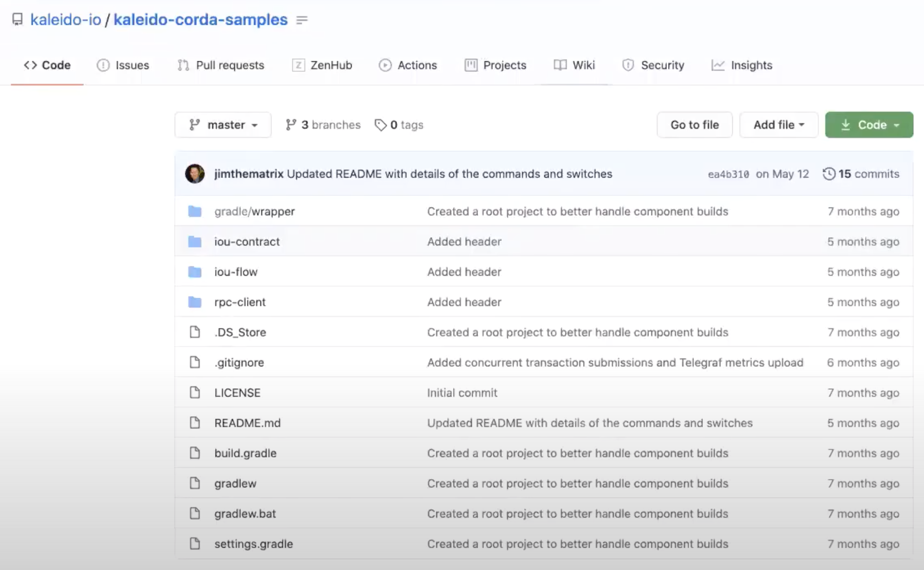Open the LICENSE file link
Viewport: 924px width, 570px height.
[x=237, y=392]
